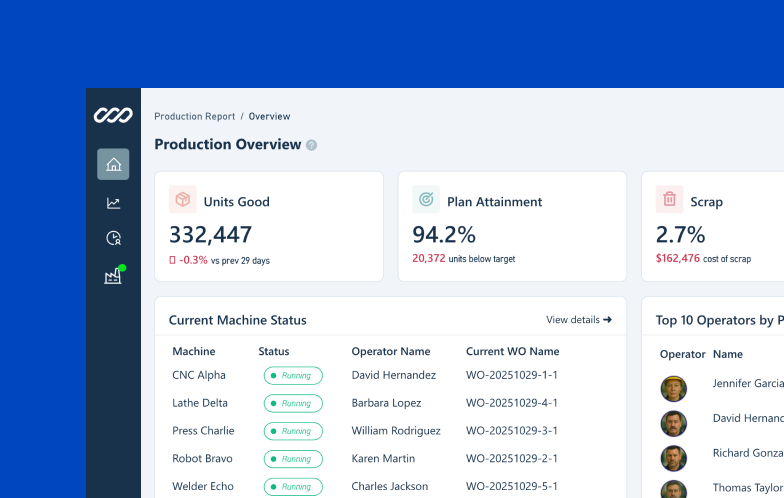This screenshot has height=498, width=784.
Task: Open the analytics chart icon in sidebar
Action: tap(113, 203)
